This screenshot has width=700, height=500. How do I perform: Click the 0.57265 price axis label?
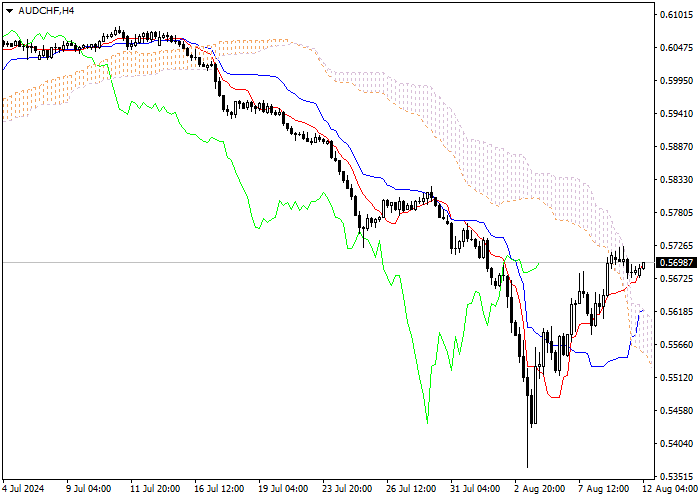coord(676,246)
